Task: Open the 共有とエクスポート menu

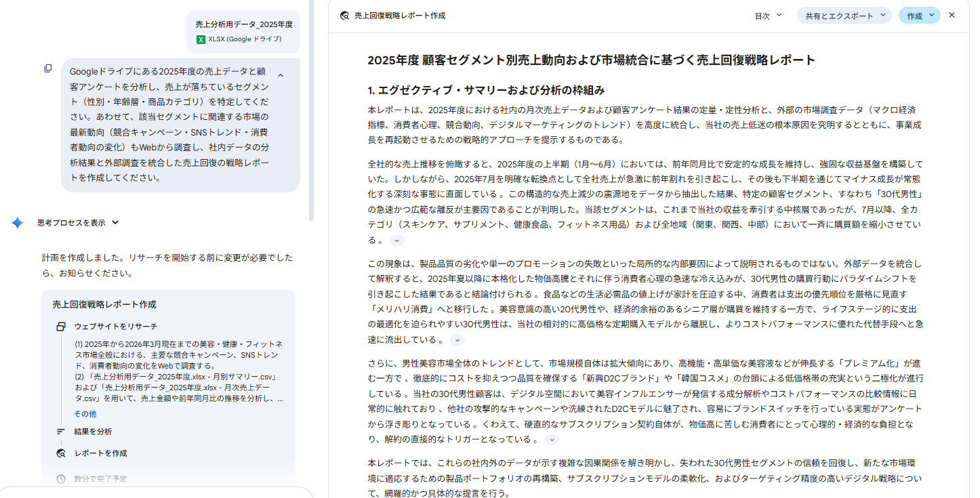Action: tap(844, 16)
